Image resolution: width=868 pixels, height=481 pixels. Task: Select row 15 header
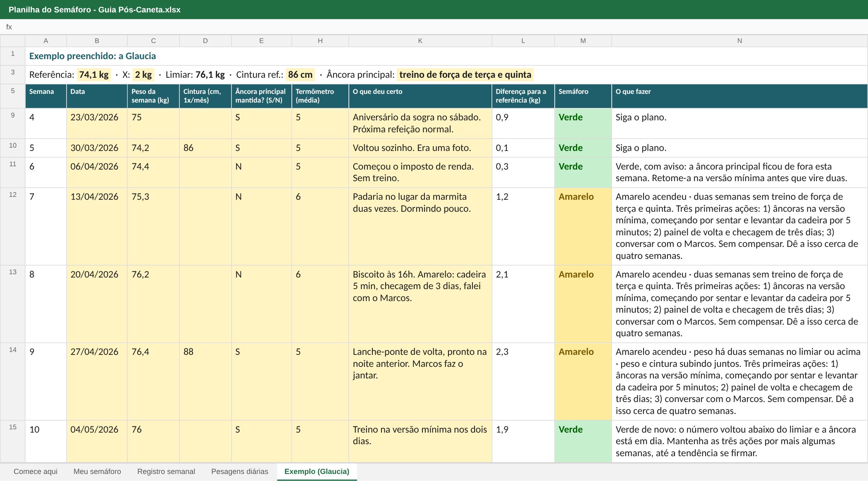point(13,441)
